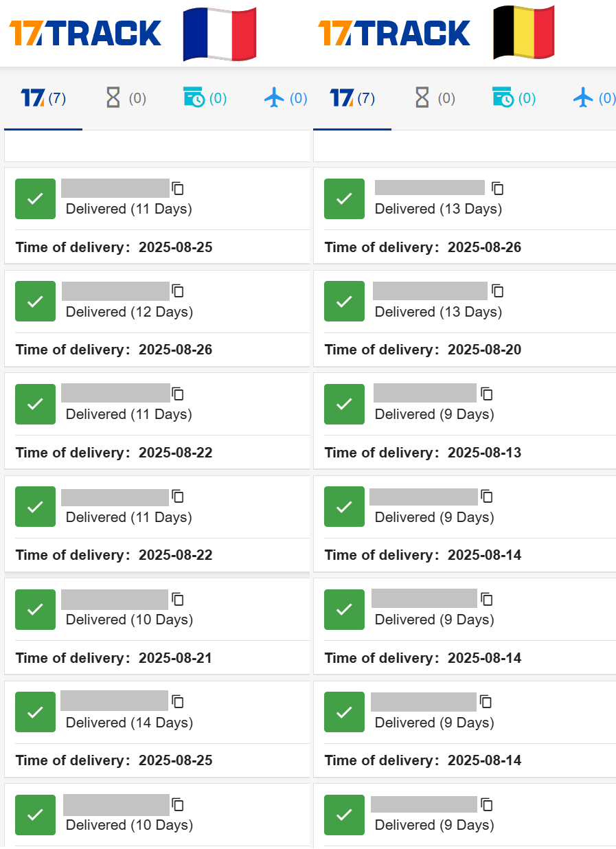This screenshot has width=616, height=849.
Task: Copy the tracking number delivered on 2025-08-13
Action: point(486,394)
